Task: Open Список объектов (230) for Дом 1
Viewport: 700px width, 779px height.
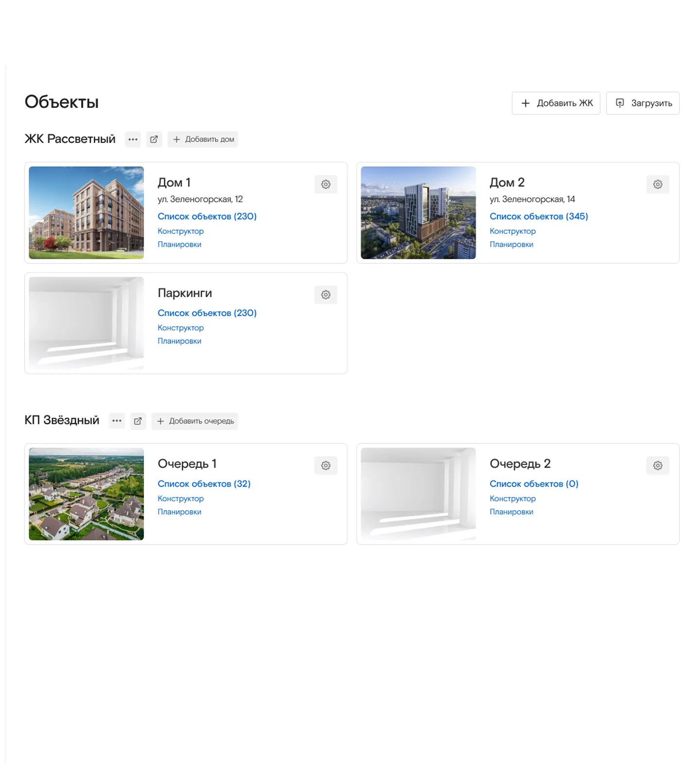Action: coord(207,216)
